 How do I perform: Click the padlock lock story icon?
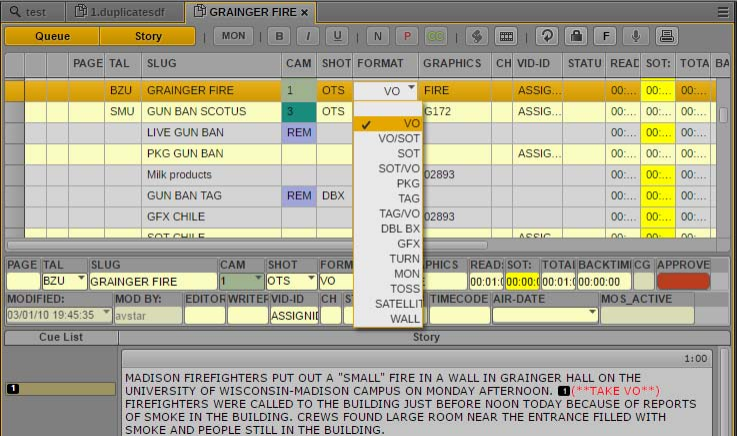(x=577, y=36)
